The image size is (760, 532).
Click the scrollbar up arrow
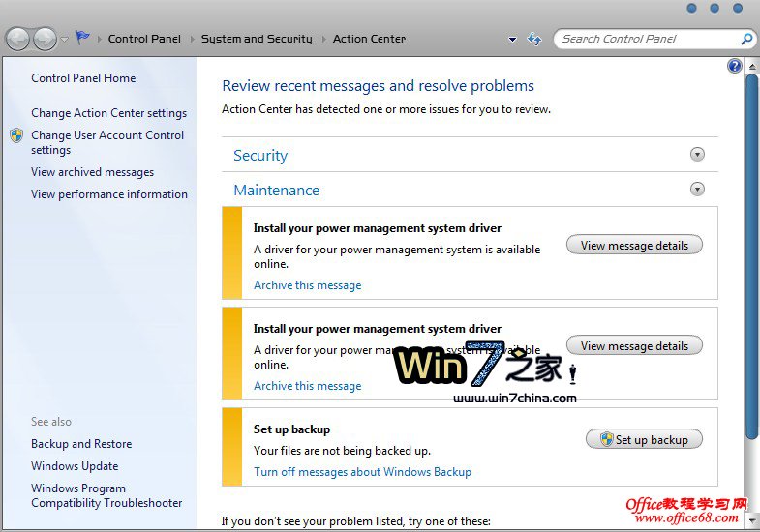(x=751, y=66)
